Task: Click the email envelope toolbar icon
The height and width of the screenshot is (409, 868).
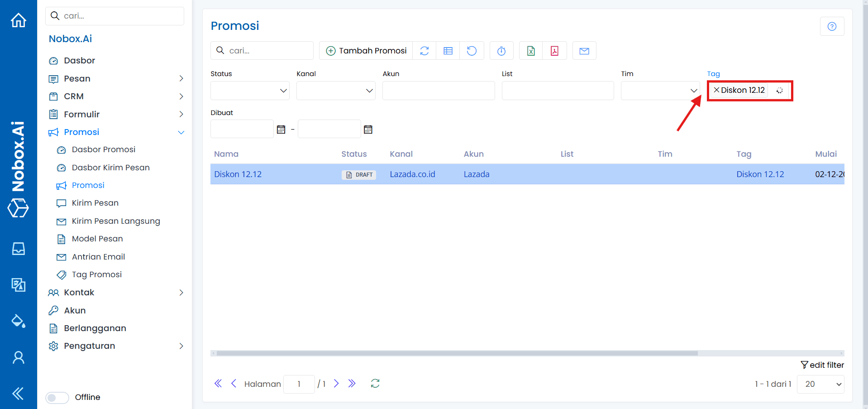Action: click(584, 51)
